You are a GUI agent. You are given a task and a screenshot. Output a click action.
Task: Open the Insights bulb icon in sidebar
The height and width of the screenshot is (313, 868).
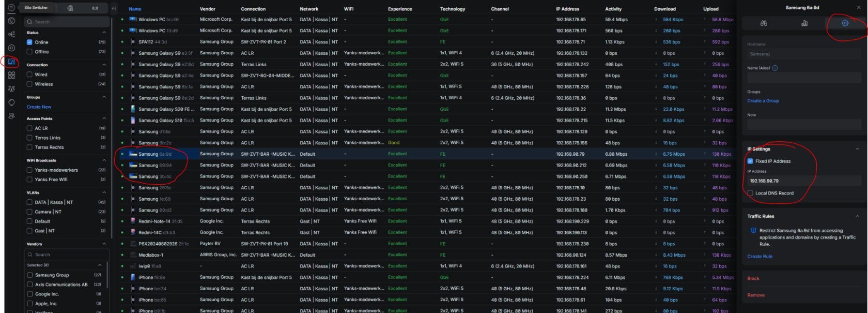[11, 102]
